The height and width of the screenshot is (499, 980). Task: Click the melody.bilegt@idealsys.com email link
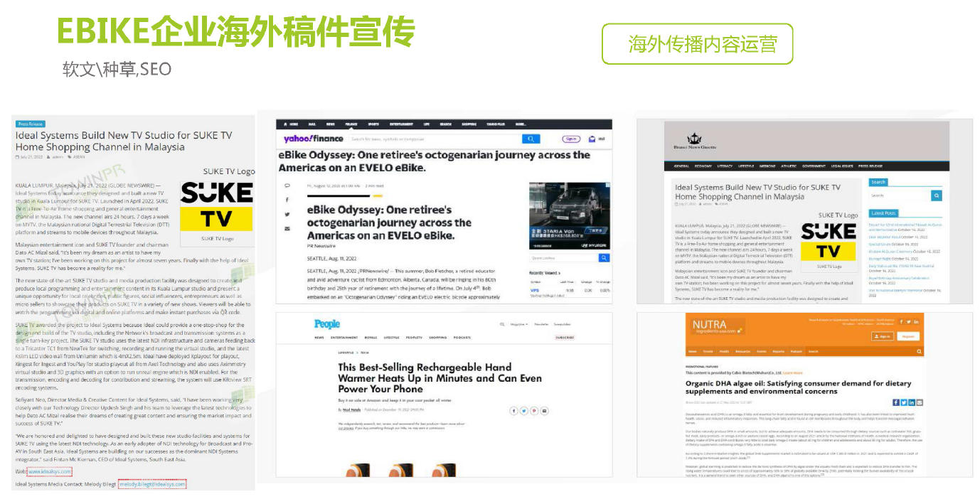[152, 484]
